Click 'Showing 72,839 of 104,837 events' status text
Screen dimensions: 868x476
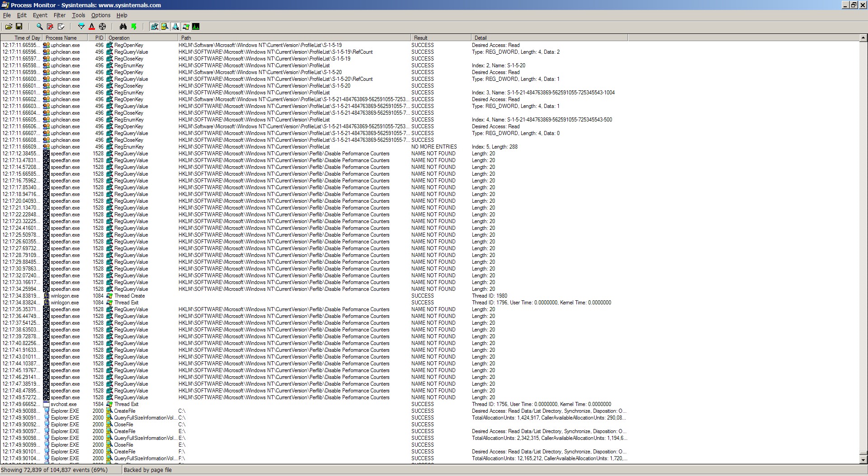tap(54, 470)
